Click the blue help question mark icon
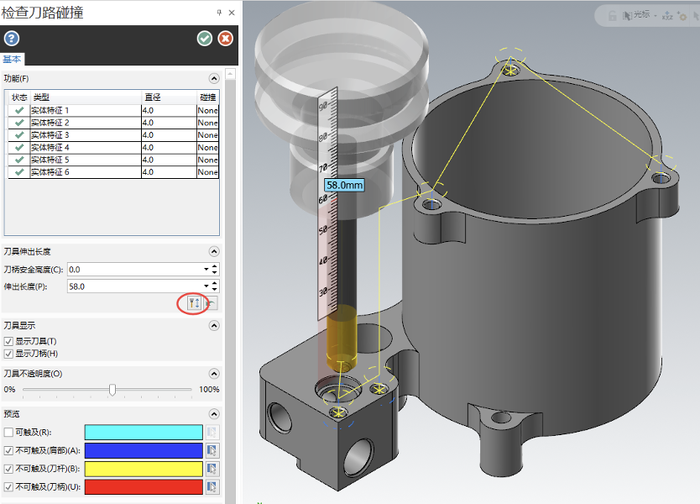Image resolution: width=700 pixels, height=504 pixels. point(12,39)
